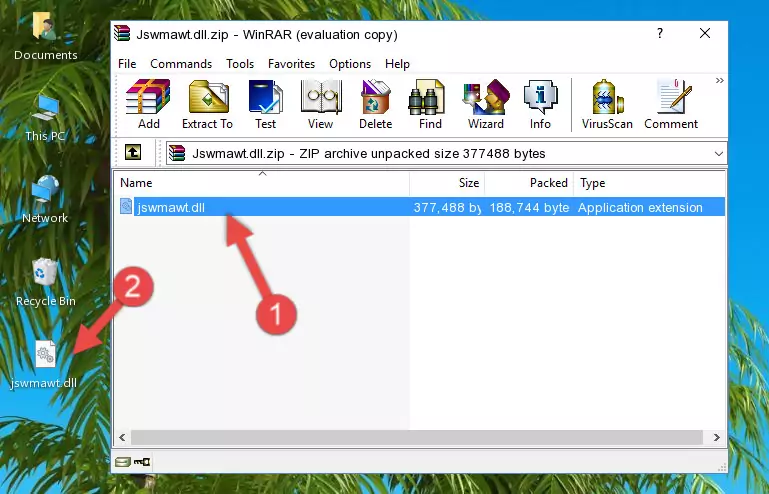Click the question mark help button in title bar
Screen dimensions: 769x494
(x=660, y=33)
